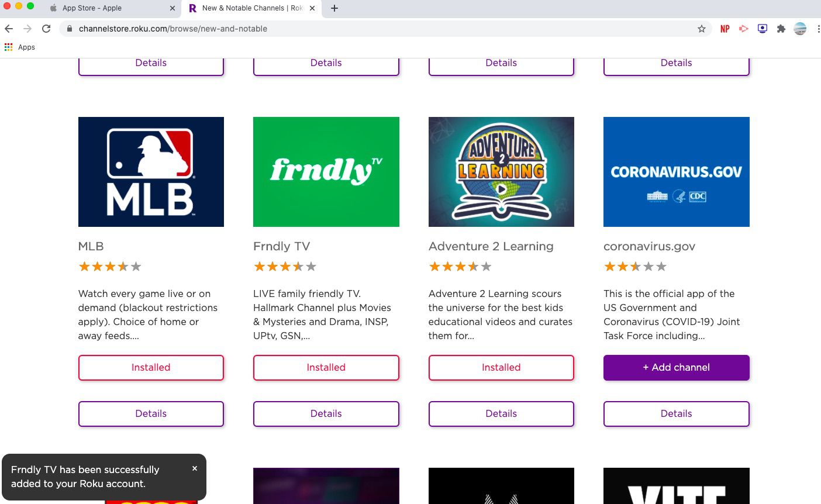Open the Chrome profile avatar
Screen dimensions: 821x504
click(800, 29)
